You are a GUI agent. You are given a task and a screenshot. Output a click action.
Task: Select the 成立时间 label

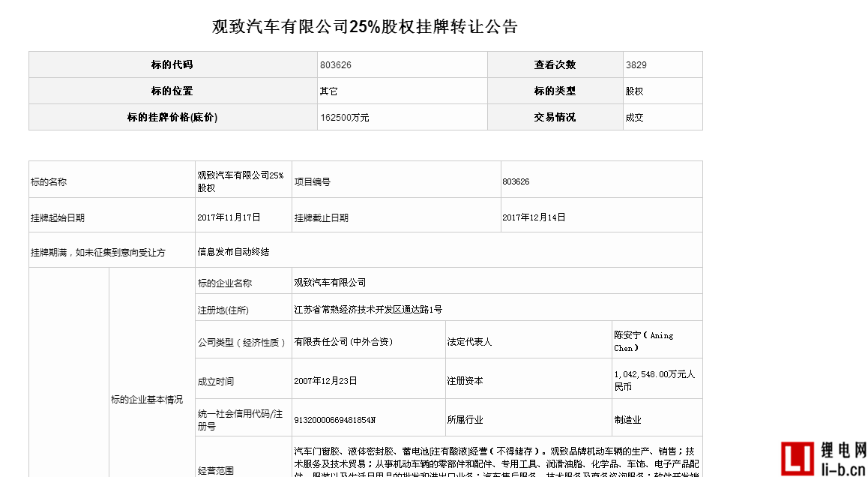pyautogui.click(x=216, y=381)
